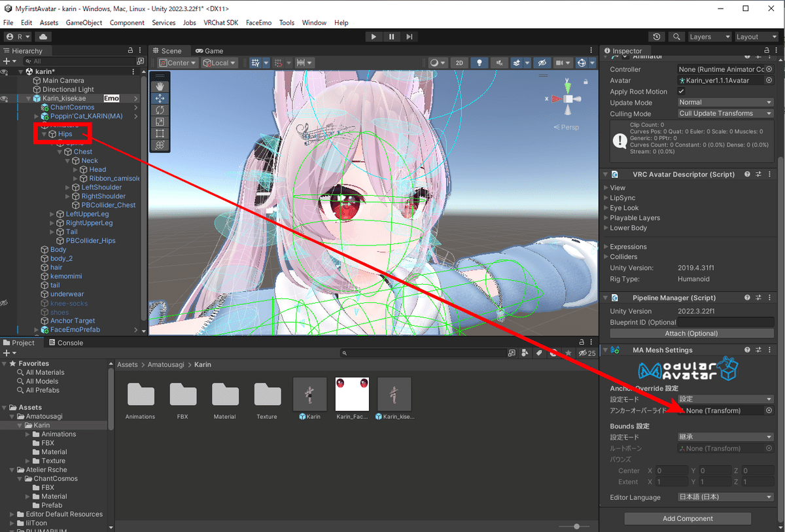Open the karin scene options kebab menu
This screenshot has width=785, height=532.
pos(133,71)
